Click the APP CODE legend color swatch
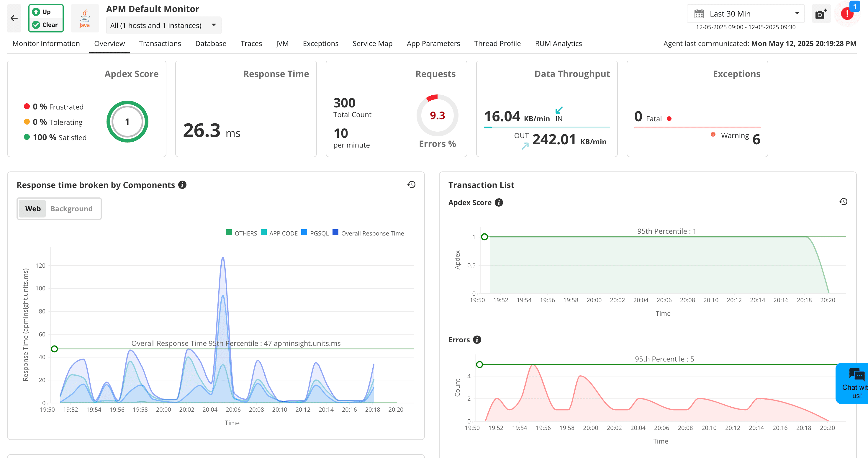 click(264, 233)
